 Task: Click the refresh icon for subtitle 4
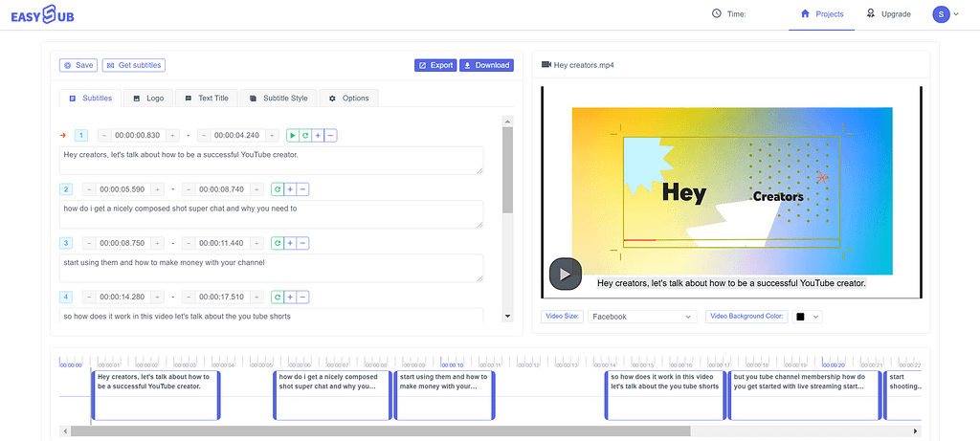tap(277, 297)
